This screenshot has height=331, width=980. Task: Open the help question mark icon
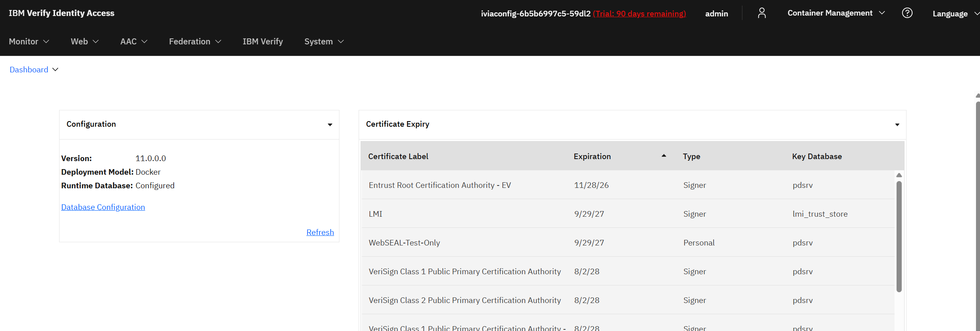point(907,13)
